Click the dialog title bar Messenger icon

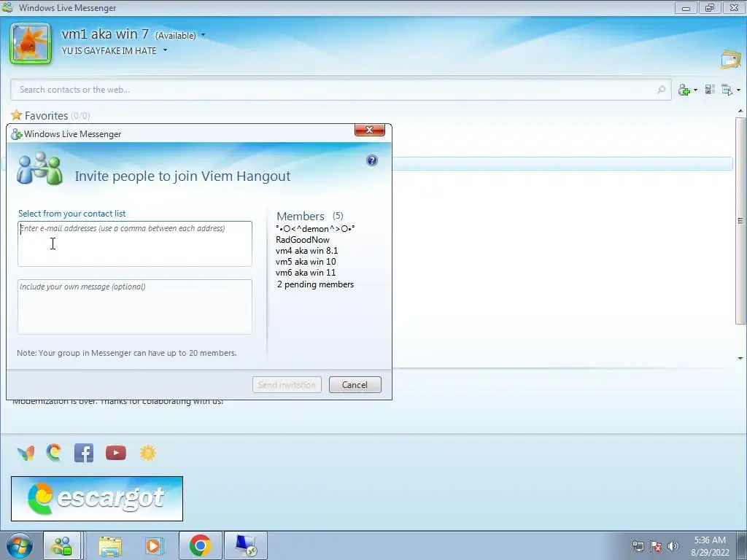(17, 134)
